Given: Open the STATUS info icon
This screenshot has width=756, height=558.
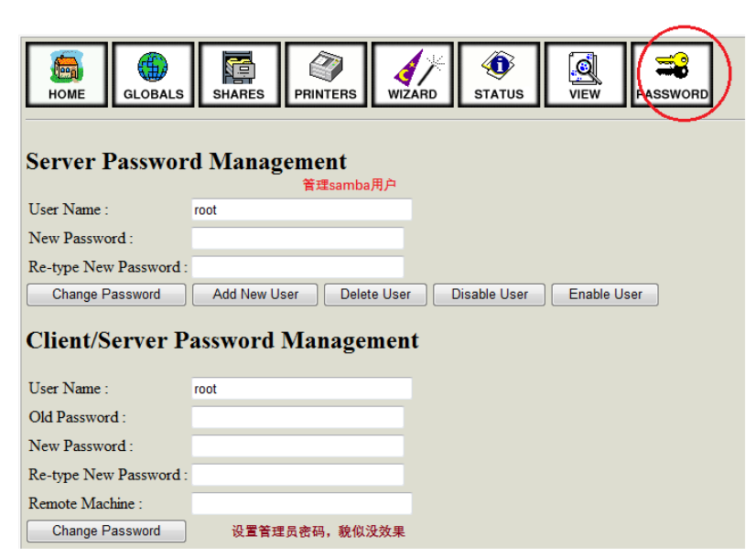Looking at the screenshot, I should 499,74.
